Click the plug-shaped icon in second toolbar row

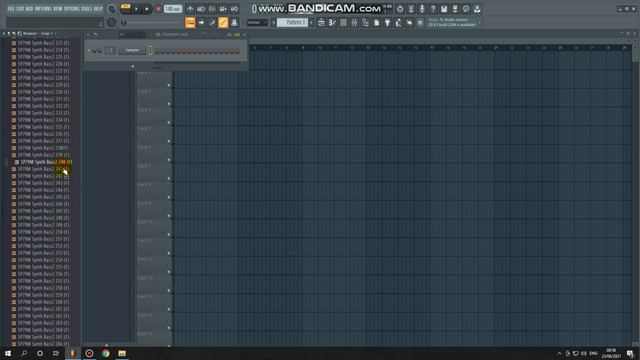click(x=387, y=23)
